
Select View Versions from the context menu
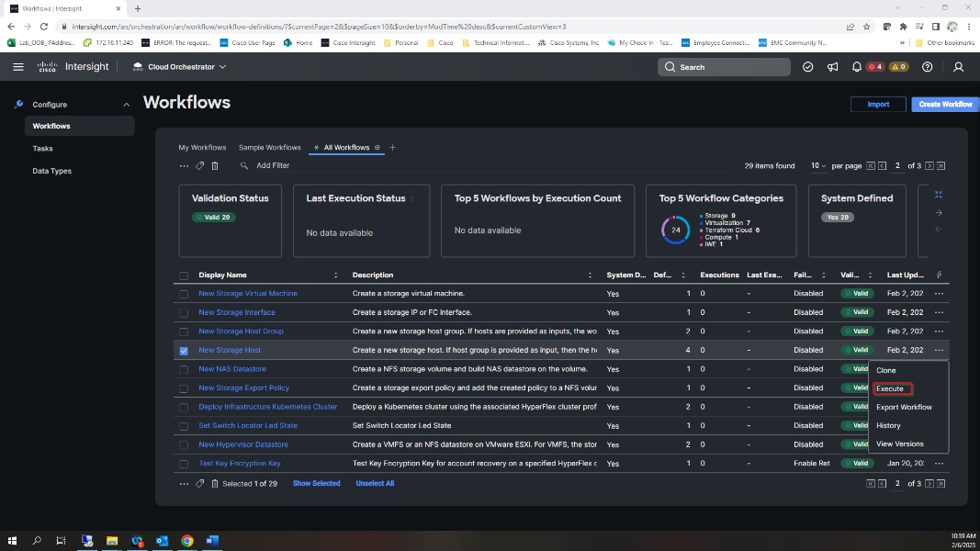click(x=899, y=444)
